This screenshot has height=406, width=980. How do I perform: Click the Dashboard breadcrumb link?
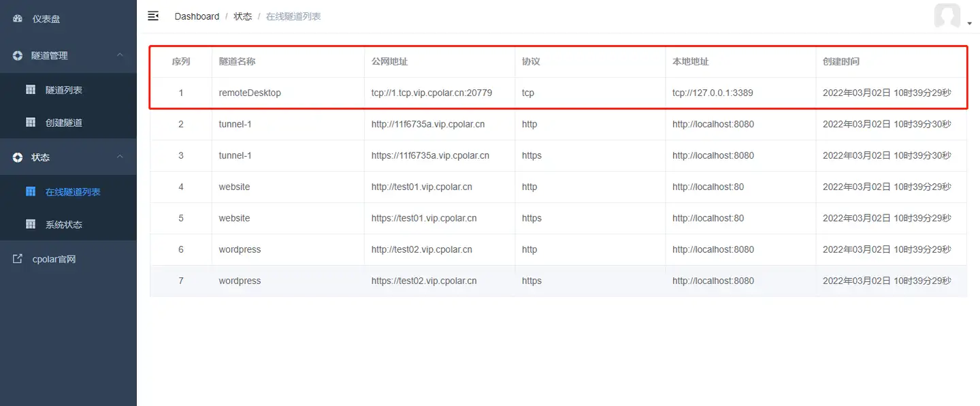197,16
